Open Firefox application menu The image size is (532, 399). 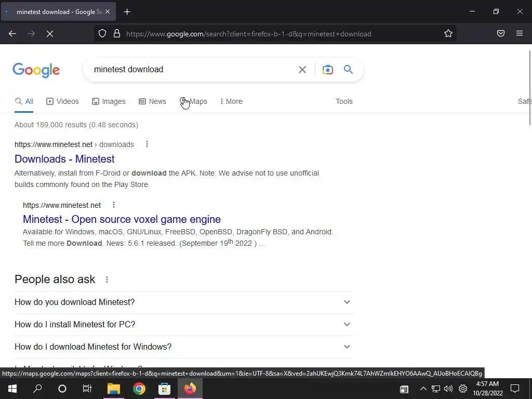(x=520, y=33)
